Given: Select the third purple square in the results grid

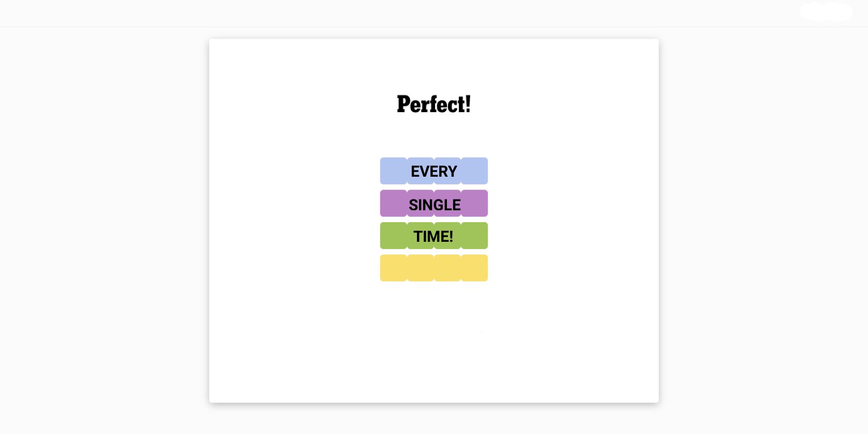Looking at the screenshot, I should point(447,203).
